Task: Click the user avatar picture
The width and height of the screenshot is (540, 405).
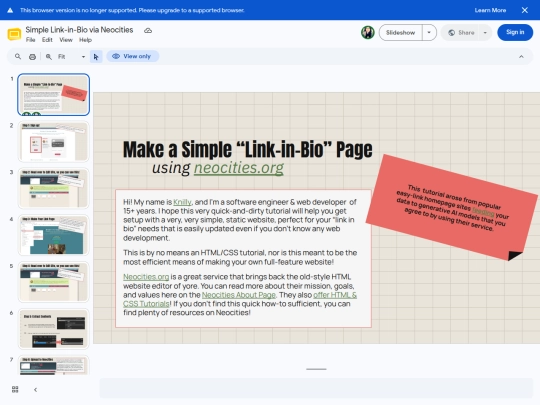Action: 368,33
